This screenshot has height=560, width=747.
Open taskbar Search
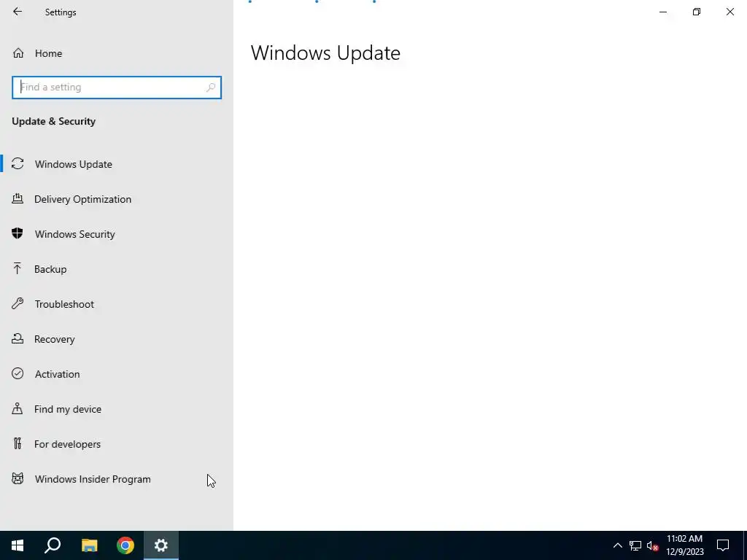coord(53,545)
